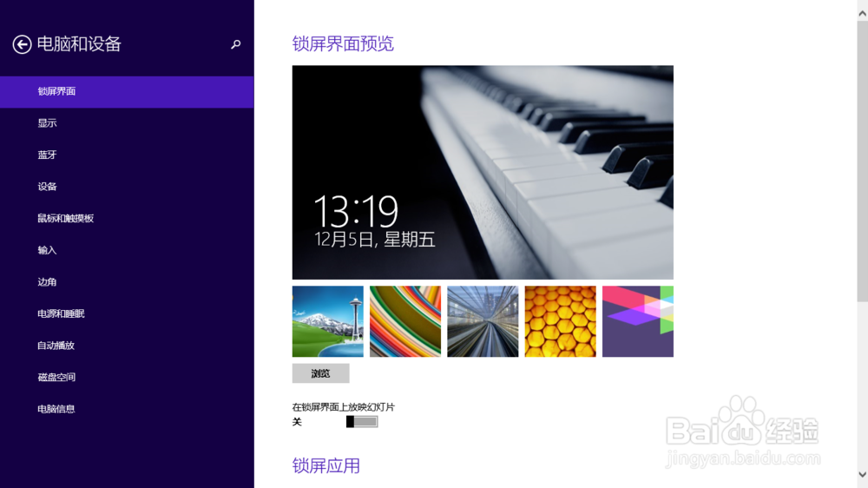The height and width of the screenshot is (488, 868).
Task: Click the 电脑和设备 title text
Action: 79,44
